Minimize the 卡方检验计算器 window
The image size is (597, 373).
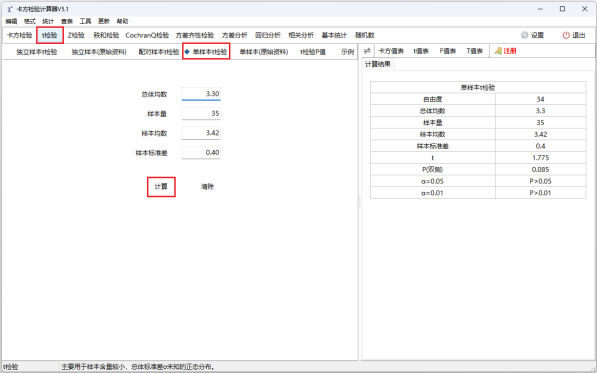540,9
